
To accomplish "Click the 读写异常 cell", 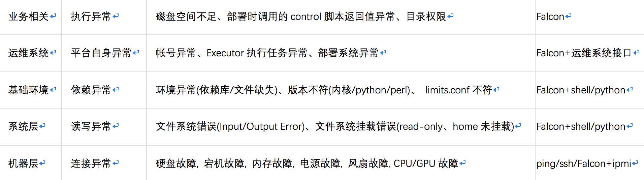I will click(x=91, y=126).
